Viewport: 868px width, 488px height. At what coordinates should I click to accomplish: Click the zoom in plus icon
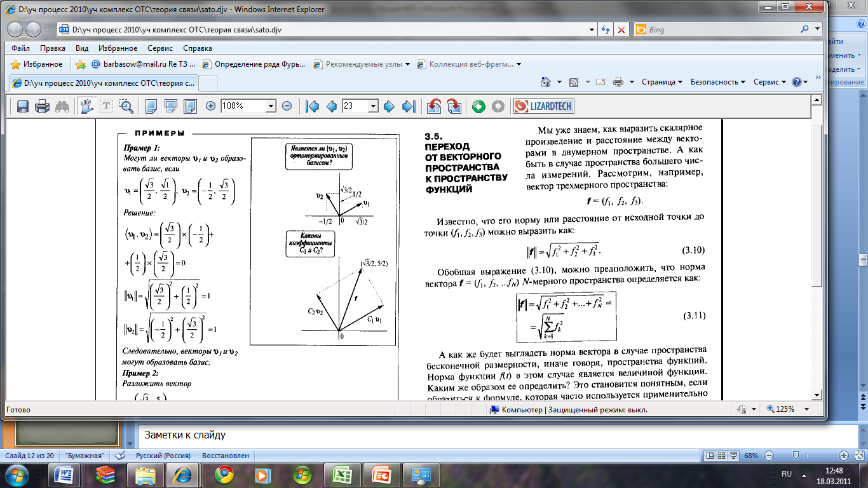tap(211, 106)
